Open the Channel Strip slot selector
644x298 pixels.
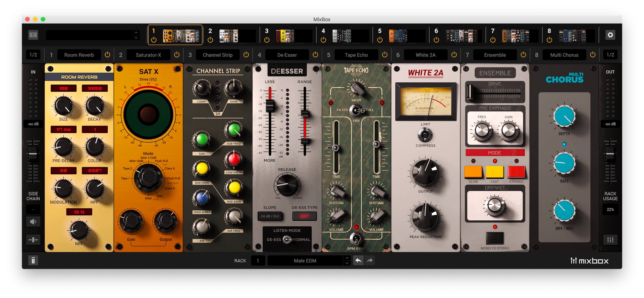pyautogui.click(x=218, y=55)
